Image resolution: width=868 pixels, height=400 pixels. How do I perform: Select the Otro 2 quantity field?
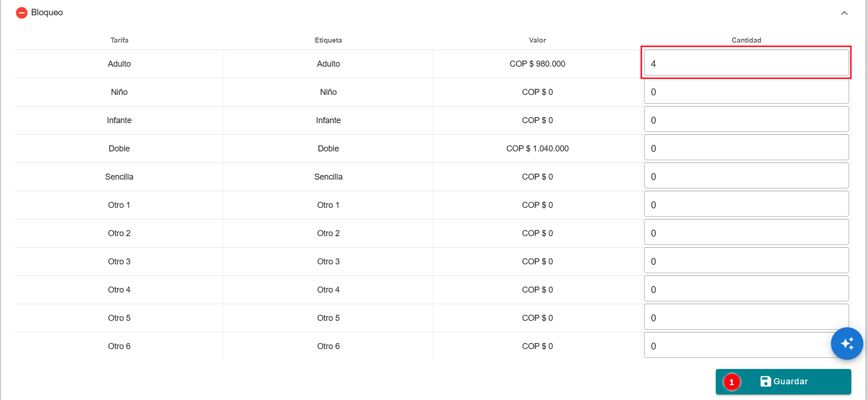pyautogui.click(x=746, y=233)
